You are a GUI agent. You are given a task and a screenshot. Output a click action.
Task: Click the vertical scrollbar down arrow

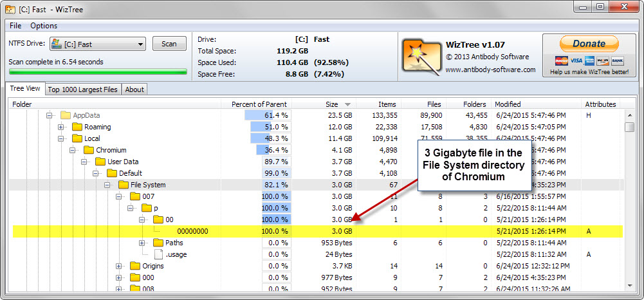(629, 285)
